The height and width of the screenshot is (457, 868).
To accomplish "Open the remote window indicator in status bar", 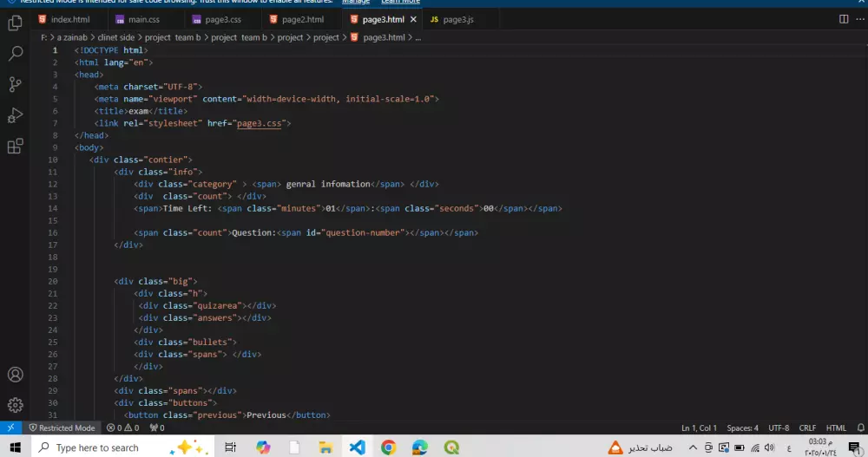I will pos(10,428).
